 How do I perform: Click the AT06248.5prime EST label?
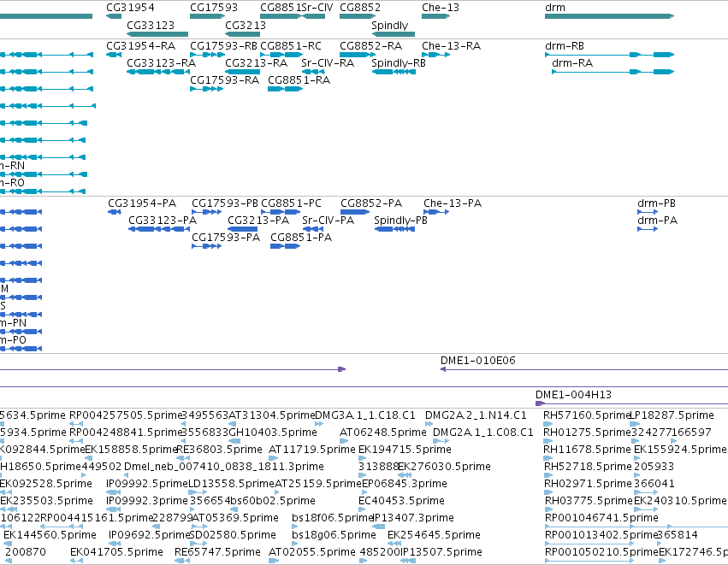click(383, 433)
